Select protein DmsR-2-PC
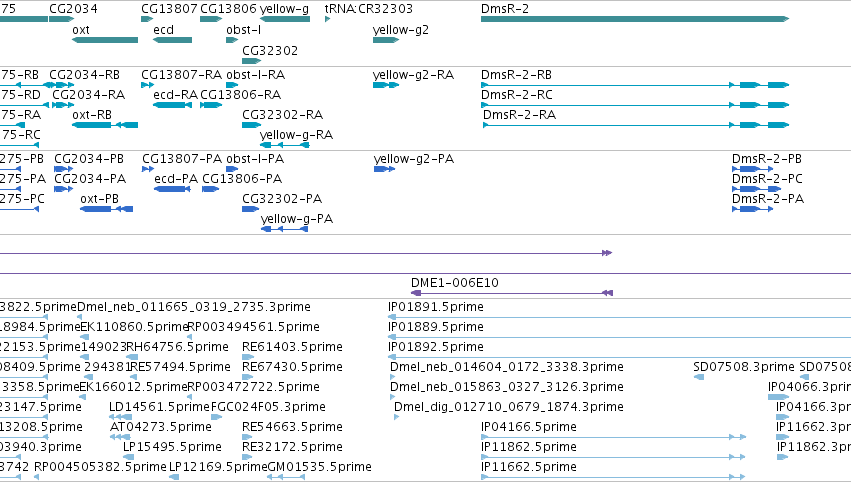This screenshot has height=482, width=851. [756, 189]
